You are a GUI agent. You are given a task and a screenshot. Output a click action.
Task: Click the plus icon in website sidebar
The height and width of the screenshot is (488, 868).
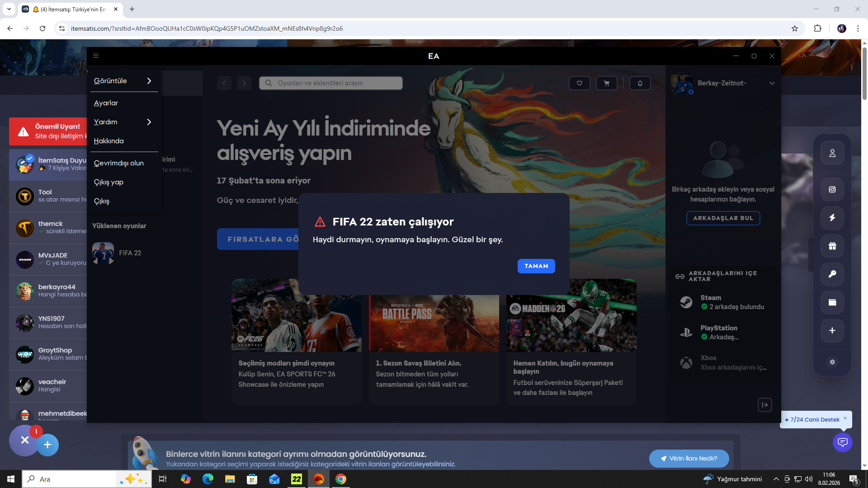832,330
